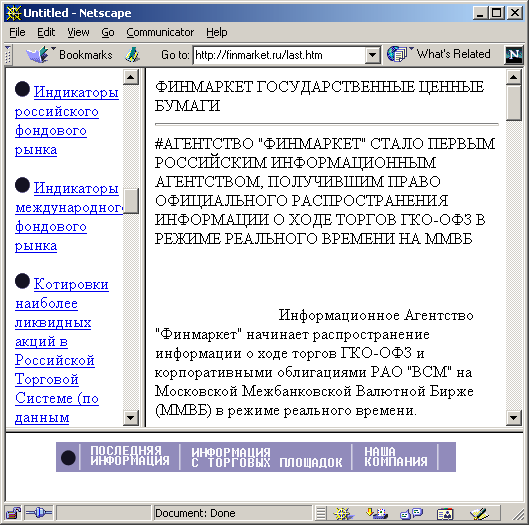Viewport: 529px width, 525px height.
Task: Click the Netscape title bar icon
Action: [13, 13]
